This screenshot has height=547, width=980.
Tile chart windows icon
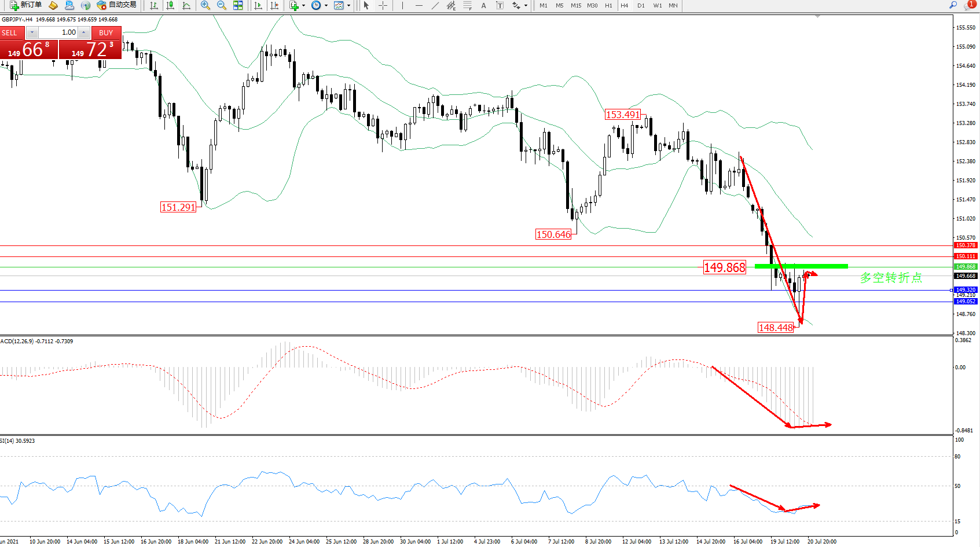tap(238, 5)
